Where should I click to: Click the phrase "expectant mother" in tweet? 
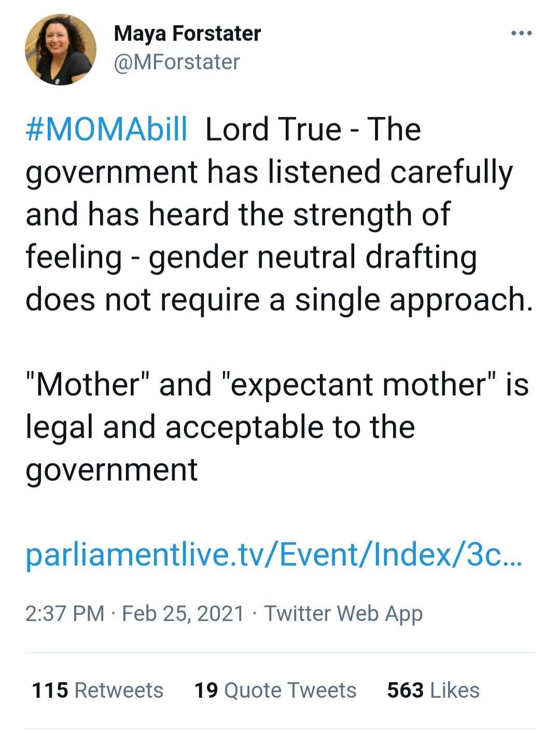click(358, 385)
